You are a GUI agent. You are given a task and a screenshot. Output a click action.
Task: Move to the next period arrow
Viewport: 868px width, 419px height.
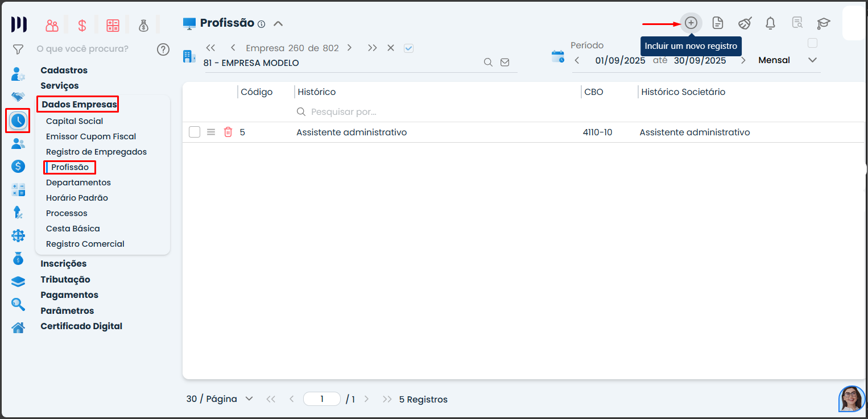[x=743, y=60]
